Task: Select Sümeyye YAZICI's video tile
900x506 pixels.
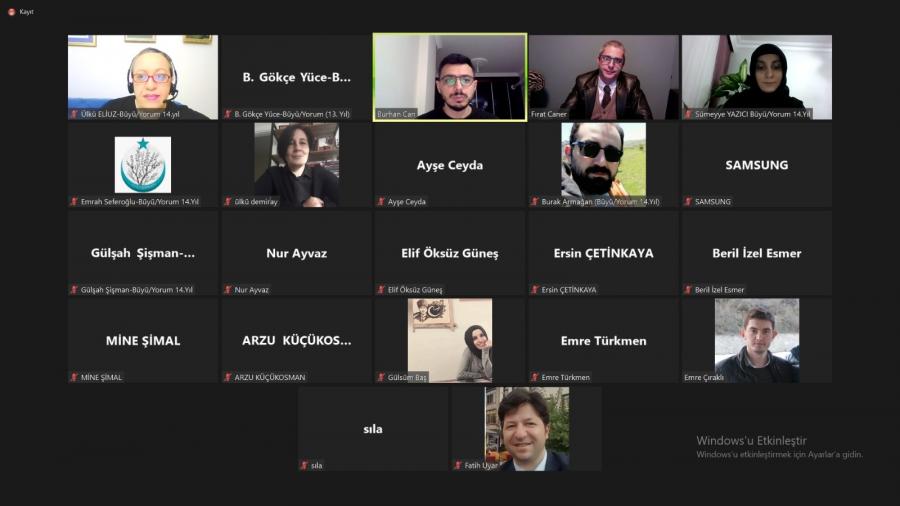Action: point(757,77)
